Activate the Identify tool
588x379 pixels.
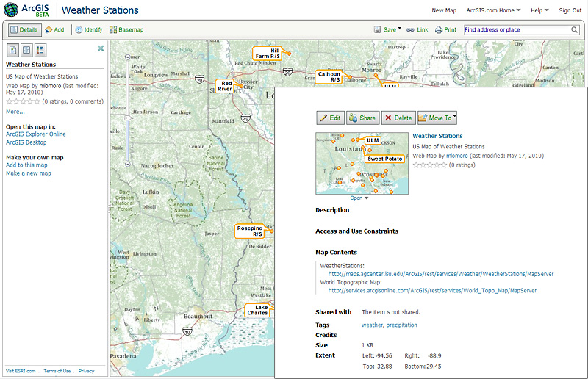89,29
